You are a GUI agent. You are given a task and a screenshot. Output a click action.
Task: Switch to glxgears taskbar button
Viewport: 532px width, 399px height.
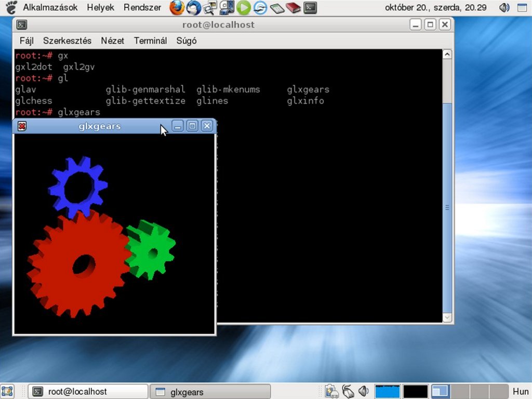tap(210, 392)
